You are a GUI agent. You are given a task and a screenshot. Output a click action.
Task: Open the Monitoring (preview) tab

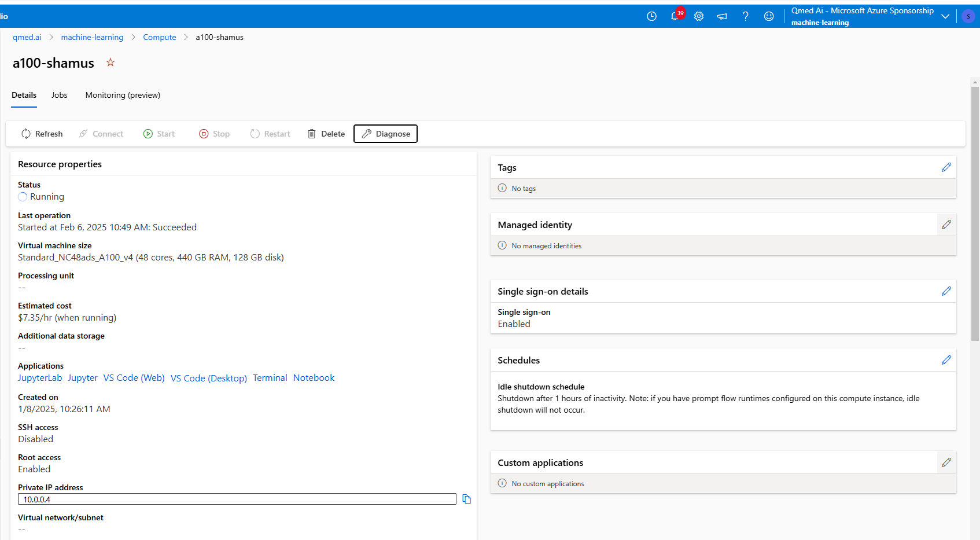click(123, 95)
